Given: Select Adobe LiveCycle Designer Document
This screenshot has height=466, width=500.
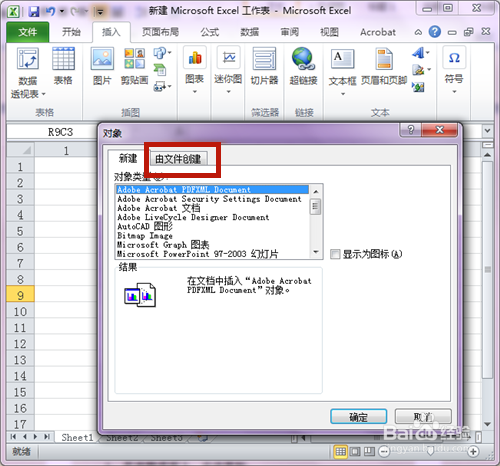Looking at the screenshot, I should coord(193,217).
